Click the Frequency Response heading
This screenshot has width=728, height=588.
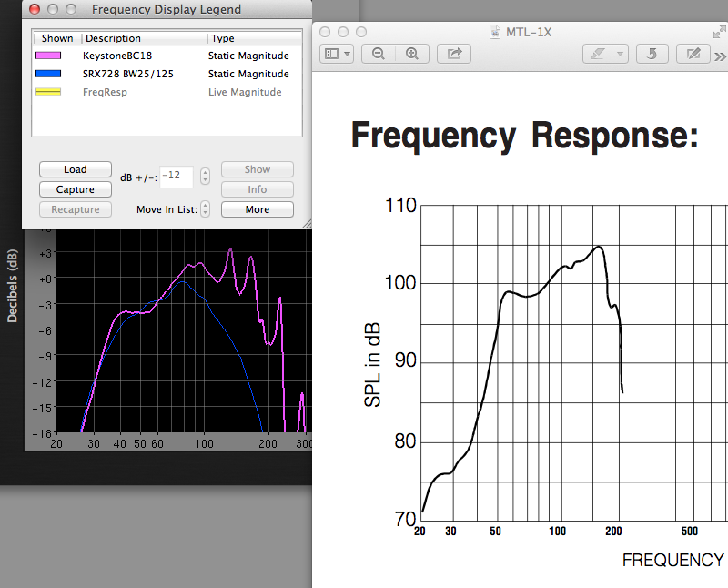tap(525, 136)
